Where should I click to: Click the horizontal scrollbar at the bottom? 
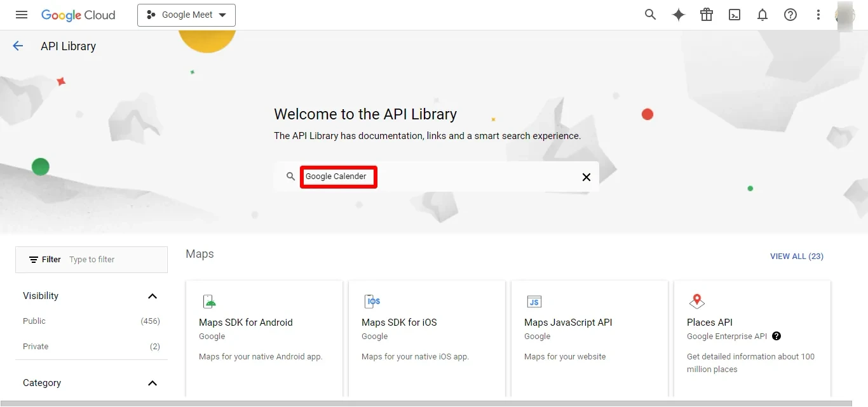coord(426,403)
